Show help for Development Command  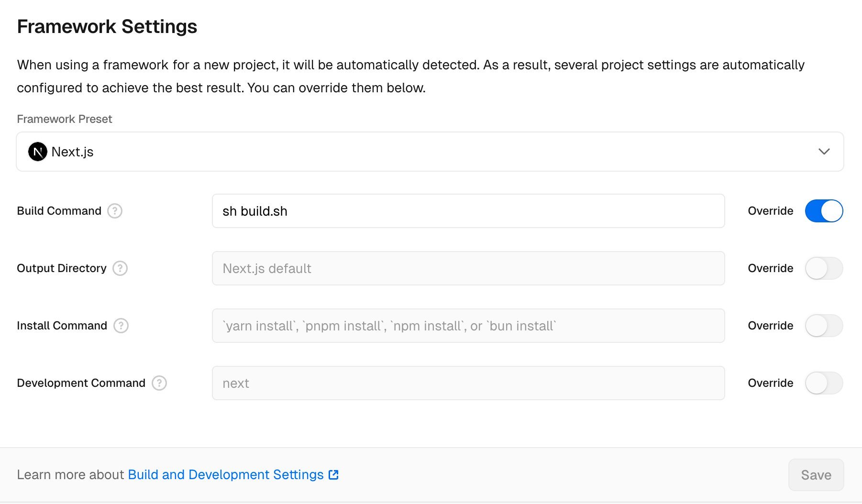click(159, 383)
